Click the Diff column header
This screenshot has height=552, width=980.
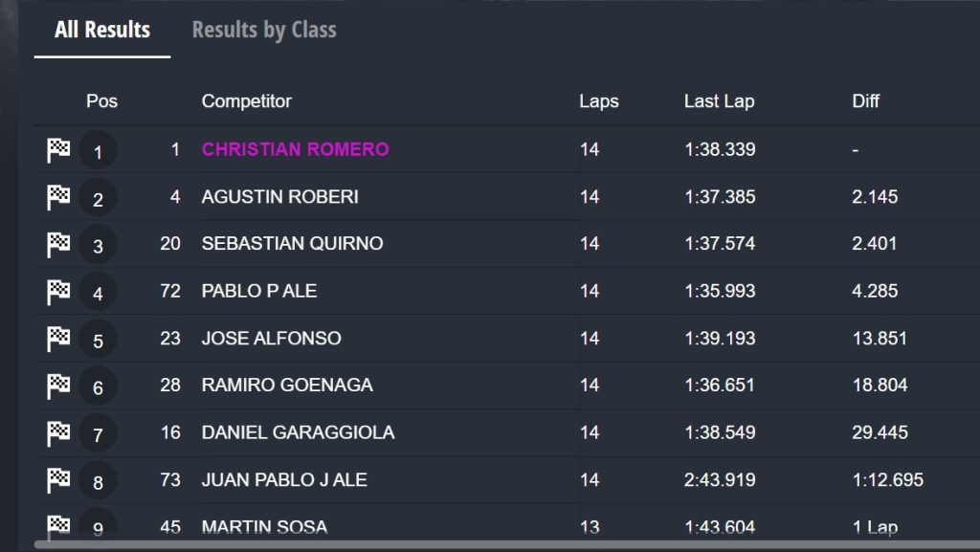pos(865,101)
